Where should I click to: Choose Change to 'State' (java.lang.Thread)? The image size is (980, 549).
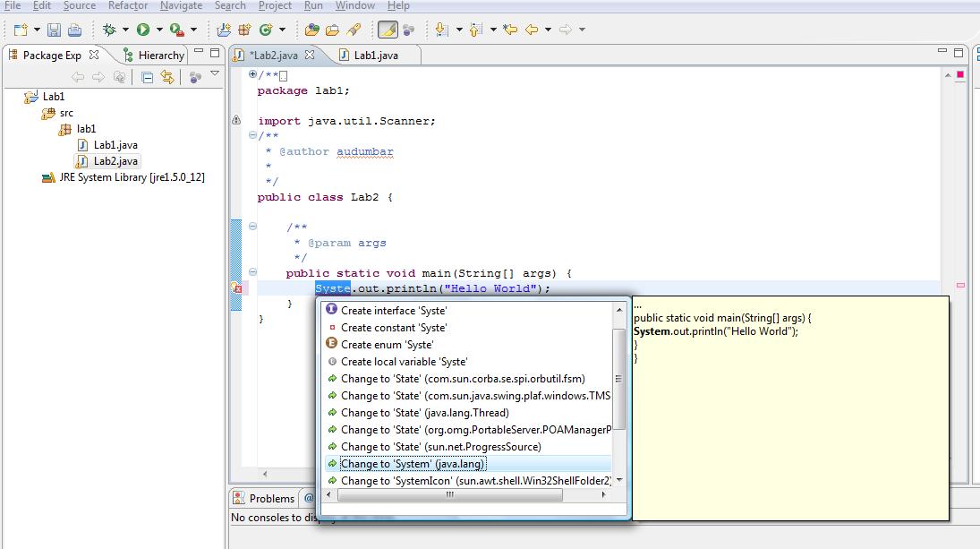[x=468, y=413]
